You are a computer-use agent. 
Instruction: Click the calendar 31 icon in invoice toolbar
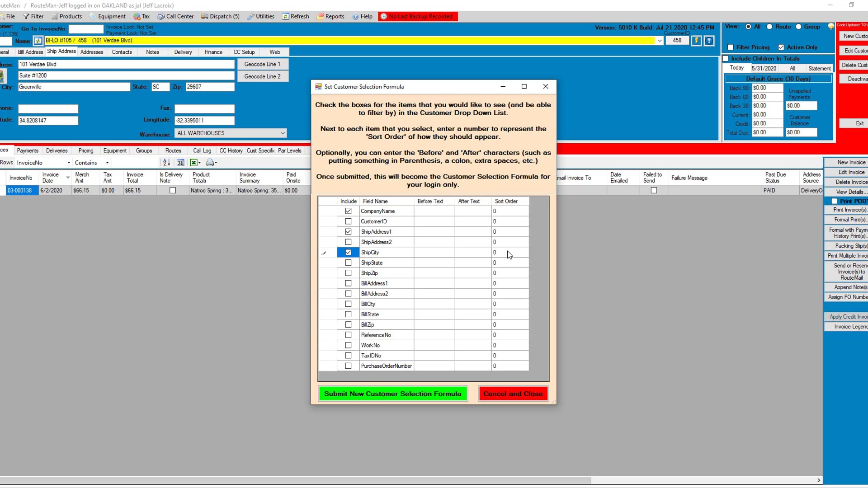coord(180,163)
